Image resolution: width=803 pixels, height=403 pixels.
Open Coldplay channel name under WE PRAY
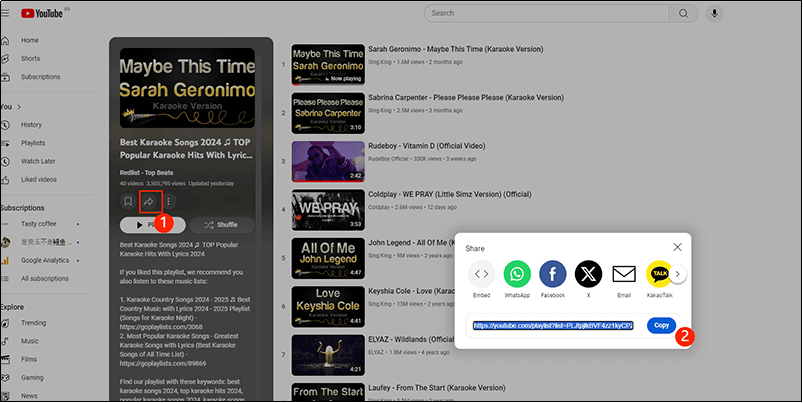(379, 207)
